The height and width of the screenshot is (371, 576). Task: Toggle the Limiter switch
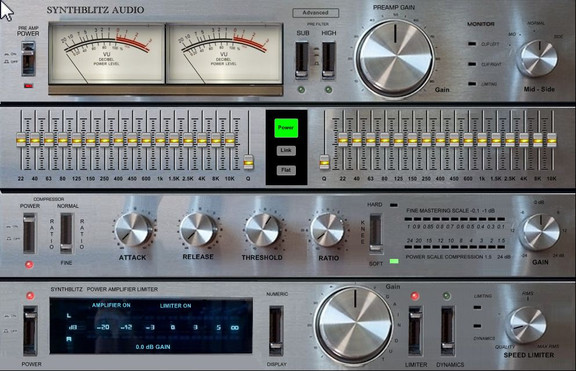pyautogui.click(x=415, y=331)
